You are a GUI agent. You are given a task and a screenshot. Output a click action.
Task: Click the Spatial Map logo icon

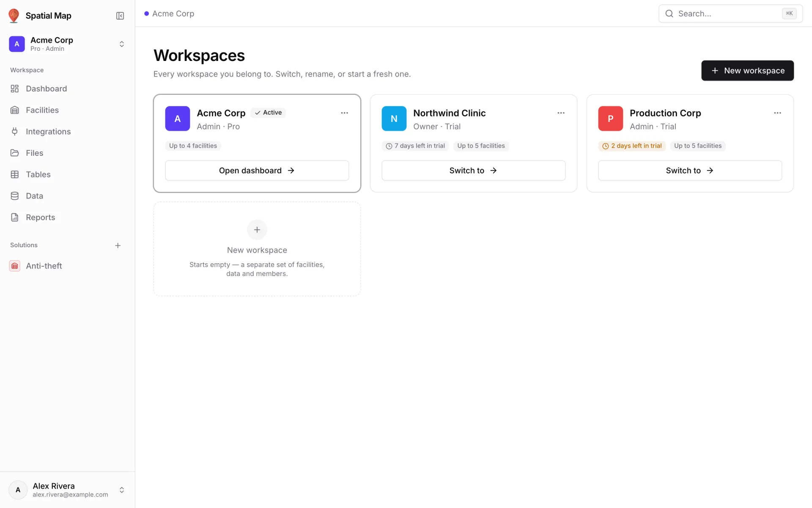[x=14, y=16]
